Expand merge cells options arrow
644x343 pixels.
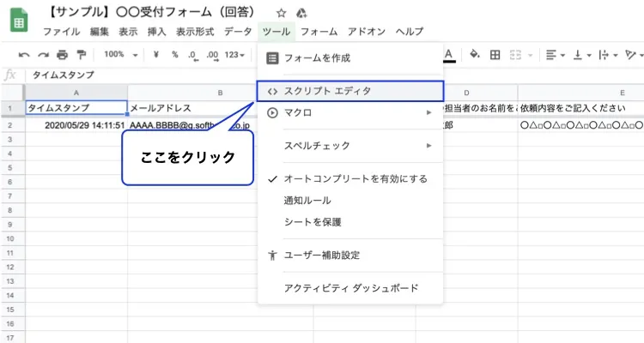click(530, 55)
